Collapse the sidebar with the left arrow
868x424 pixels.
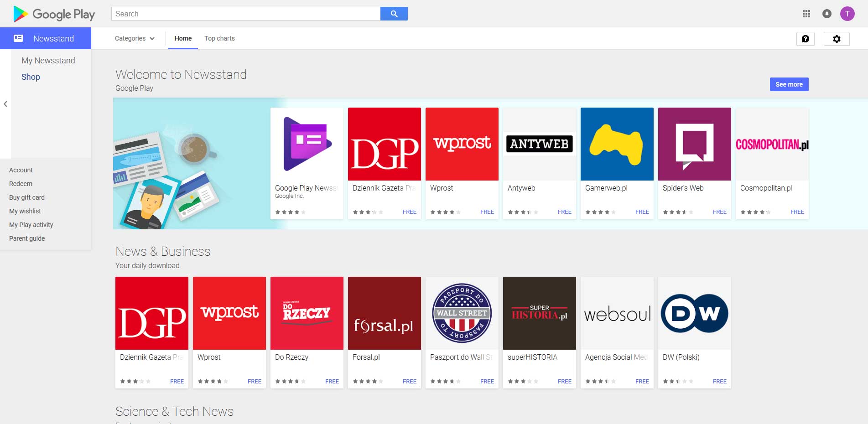tap(5, 104)
